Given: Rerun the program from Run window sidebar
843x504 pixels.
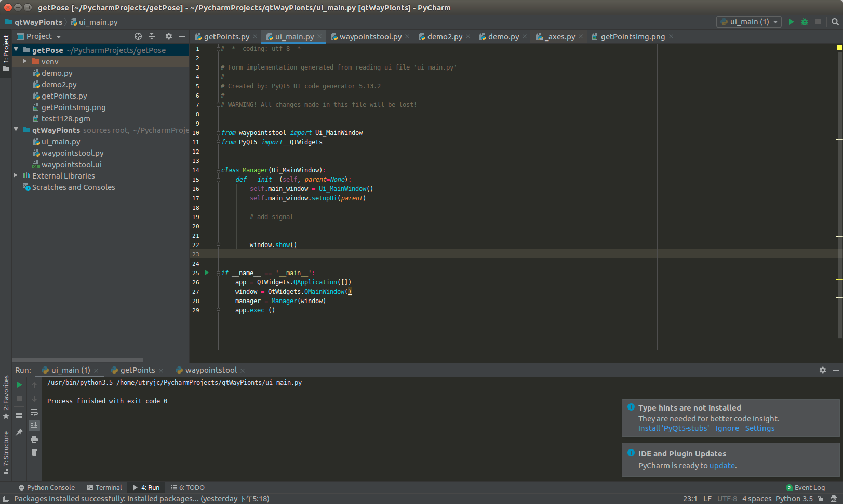Looking at the screenshot, I should pos(19,385).
